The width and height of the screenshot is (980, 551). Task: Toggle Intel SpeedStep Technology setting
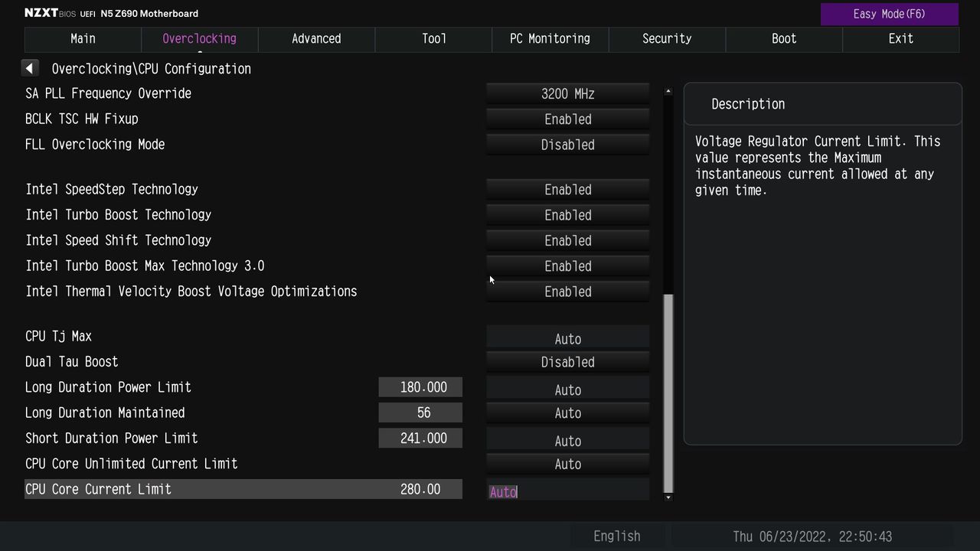pyautogui.click(x=568, y=190)
